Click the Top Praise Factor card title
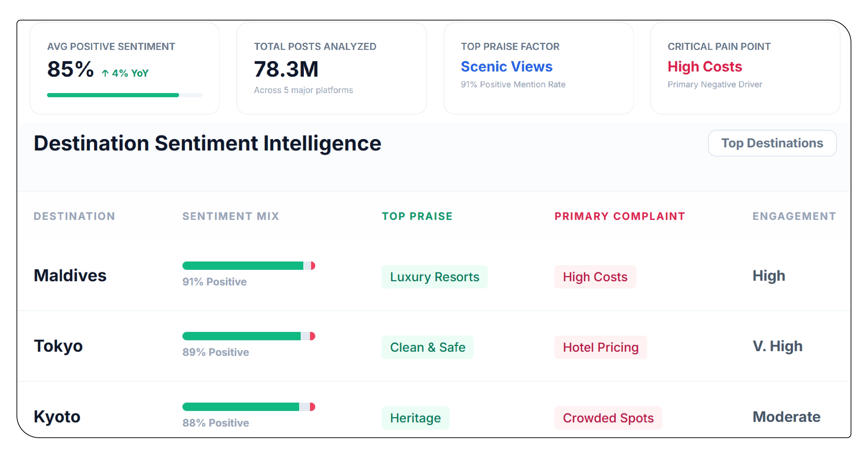This screenshot has height=458, width=868. point(510,47)
